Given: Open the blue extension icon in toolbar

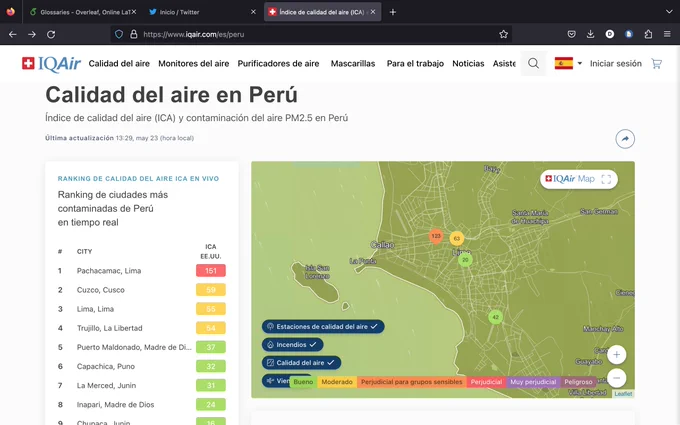Looking at the screenshot, I should [629, 34].
